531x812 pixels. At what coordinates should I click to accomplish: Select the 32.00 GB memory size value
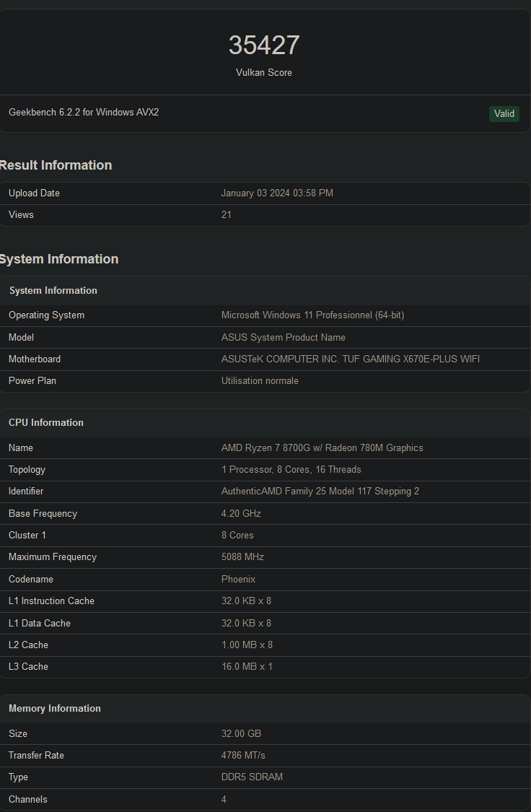[x=241, y=734]
